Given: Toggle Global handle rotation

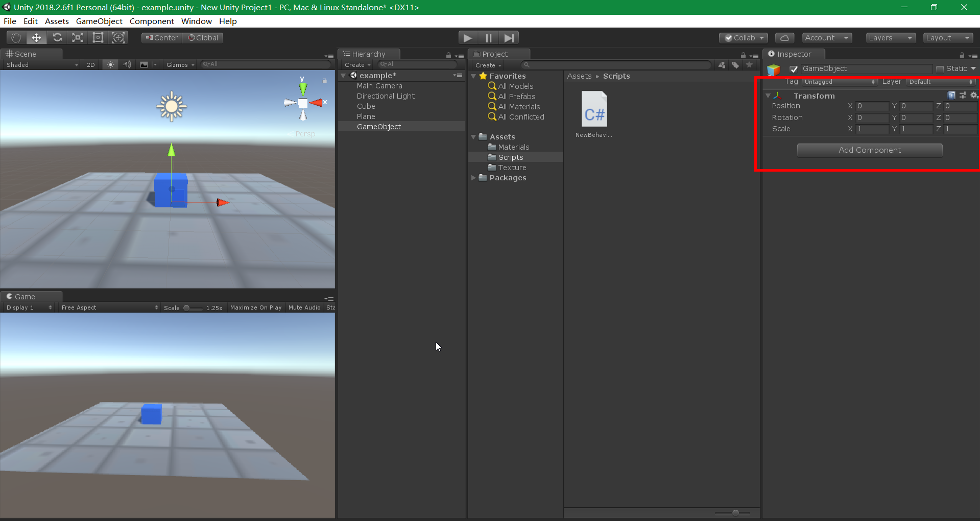Looking at the screenshot, I should 203,38.
